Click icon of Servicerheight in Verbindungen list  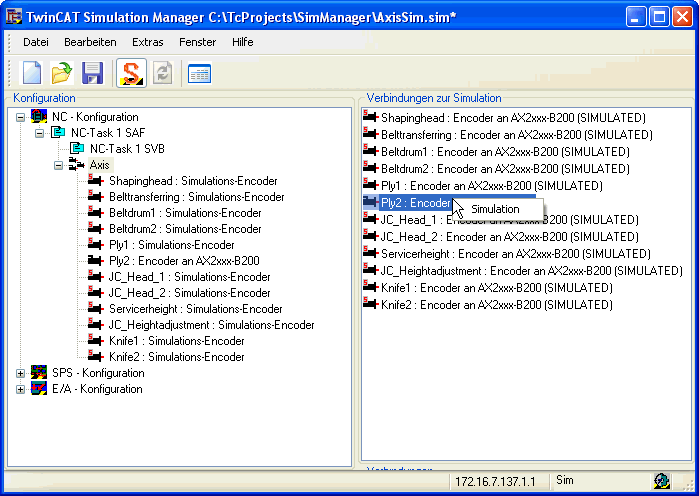(370, 253)
